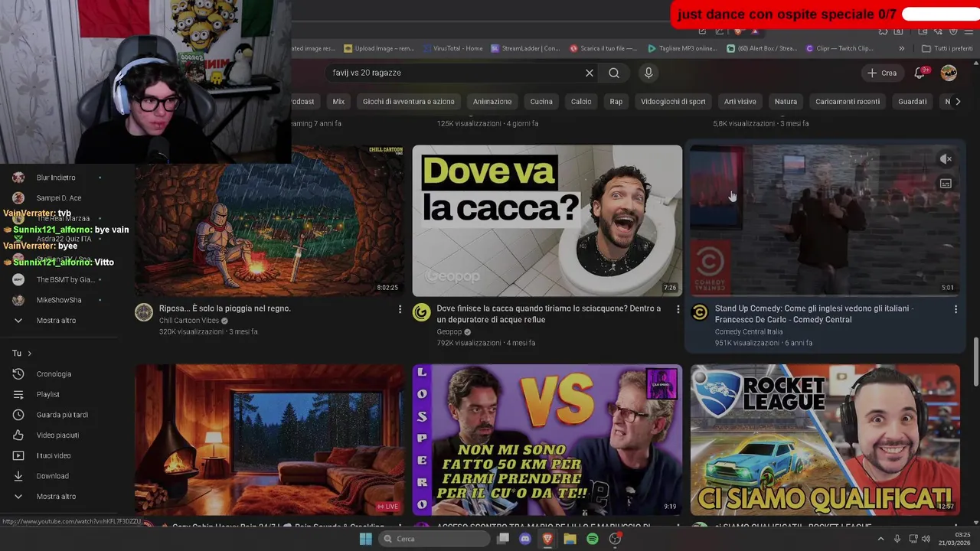Open more options for the Geopop video
The height and width of the screenshot is (551, 980).
(678, 309)
